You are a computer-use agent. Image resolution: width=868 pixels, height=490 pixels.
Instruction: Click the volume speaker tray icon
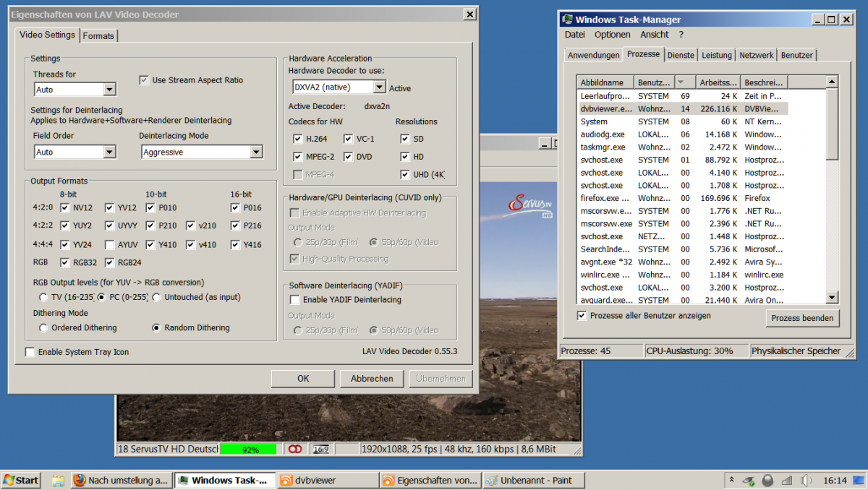pyautogui.click(x=807, y=480)
